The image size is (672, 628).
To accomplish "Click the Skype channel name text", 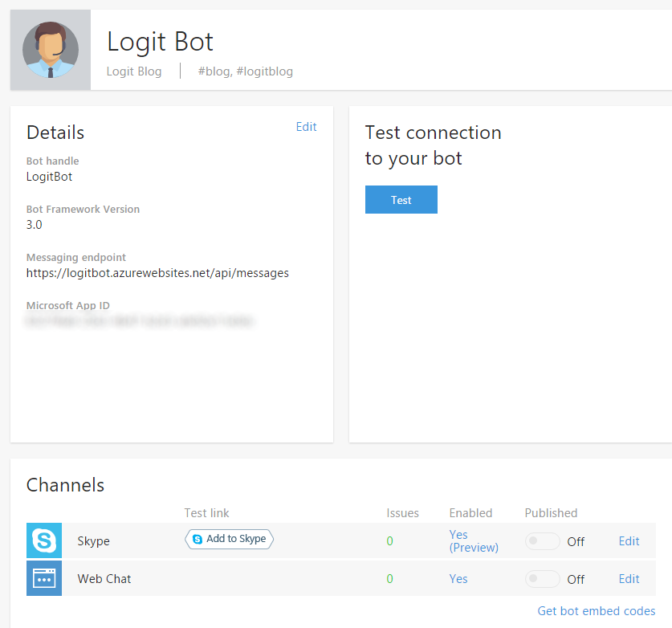I will click(93, 541).
